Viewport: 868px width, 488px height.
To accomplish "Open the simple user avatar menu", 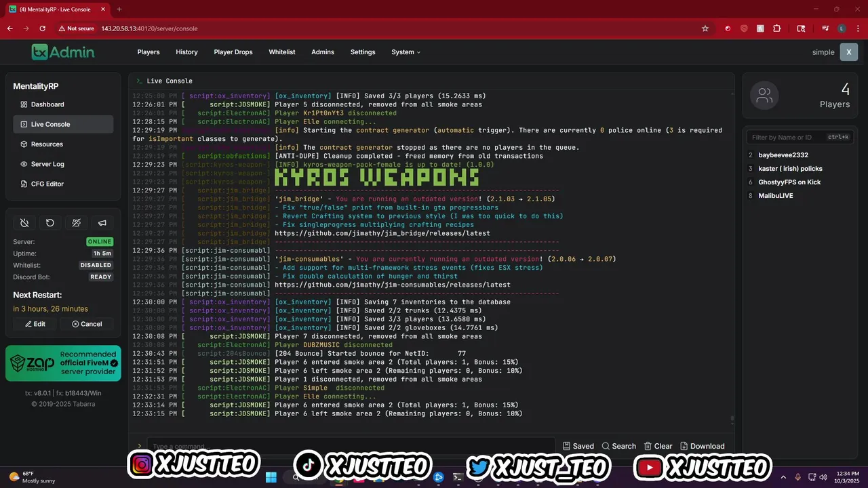I will [849, 52].
